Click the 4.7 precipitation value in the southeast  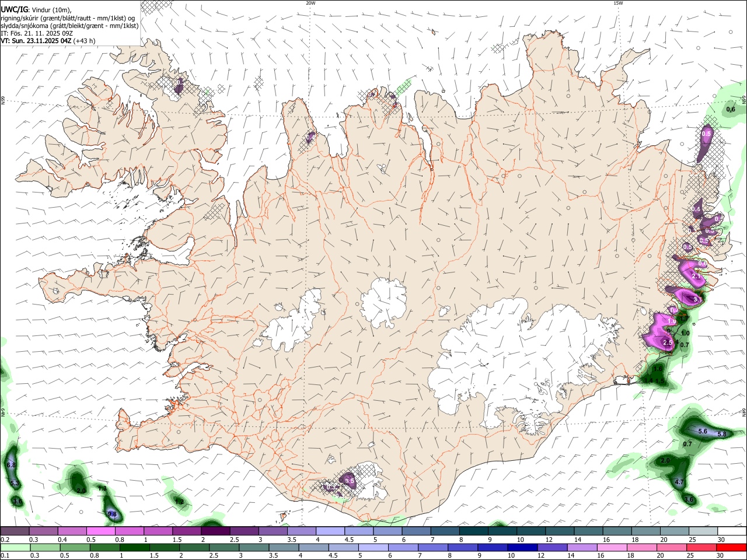click(x=679, y=482)
